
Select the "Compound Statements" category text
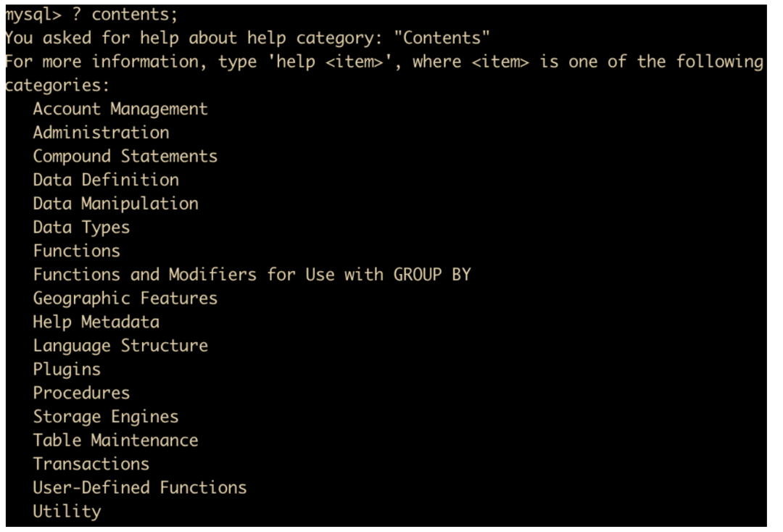[125, 156]
